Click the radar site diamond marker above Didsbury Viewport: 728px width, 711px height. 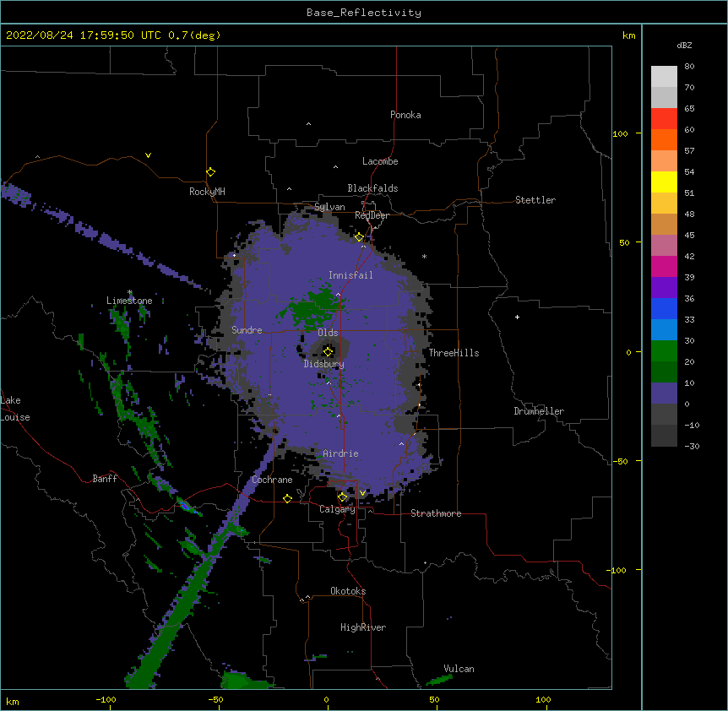[x=329, y=351]
